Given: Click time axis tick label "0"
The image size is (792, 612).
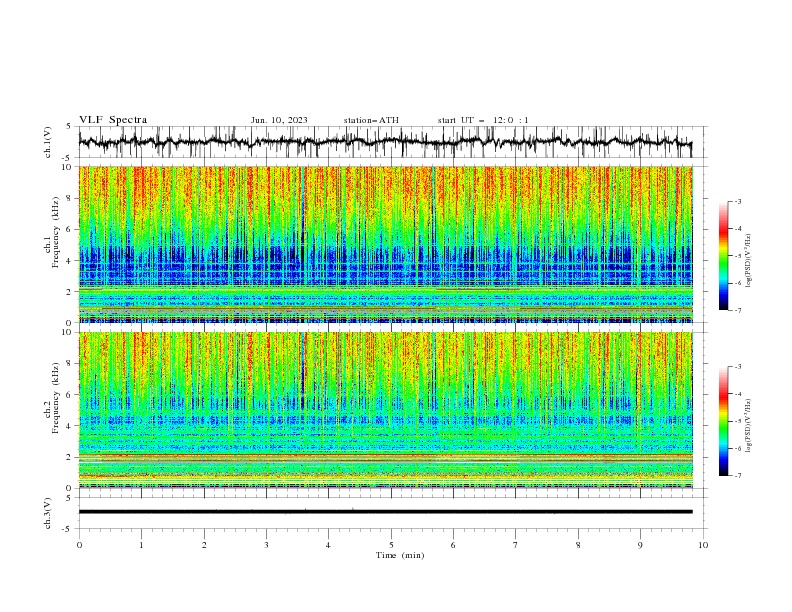Looking at the screenshot, I should pos(79,545).
